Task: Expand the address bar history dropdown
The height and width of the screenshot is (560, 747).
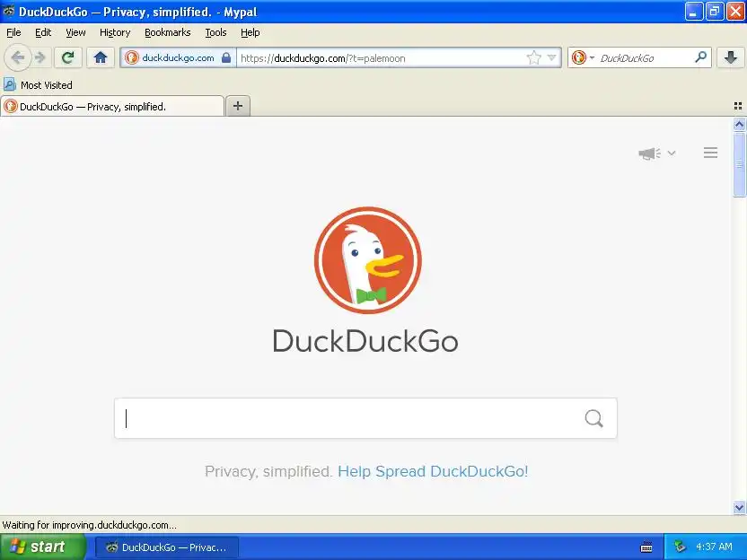Action: click(551, 57)
